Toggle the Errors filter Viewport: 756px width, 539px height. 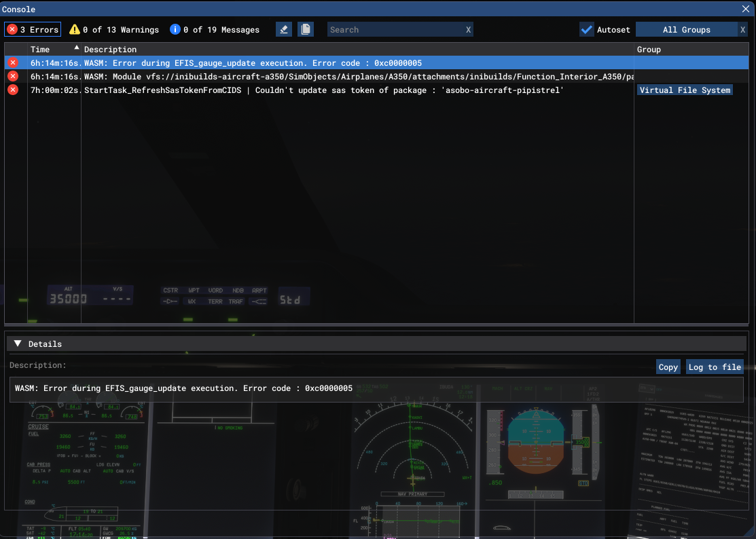click(x=33, y=29)
